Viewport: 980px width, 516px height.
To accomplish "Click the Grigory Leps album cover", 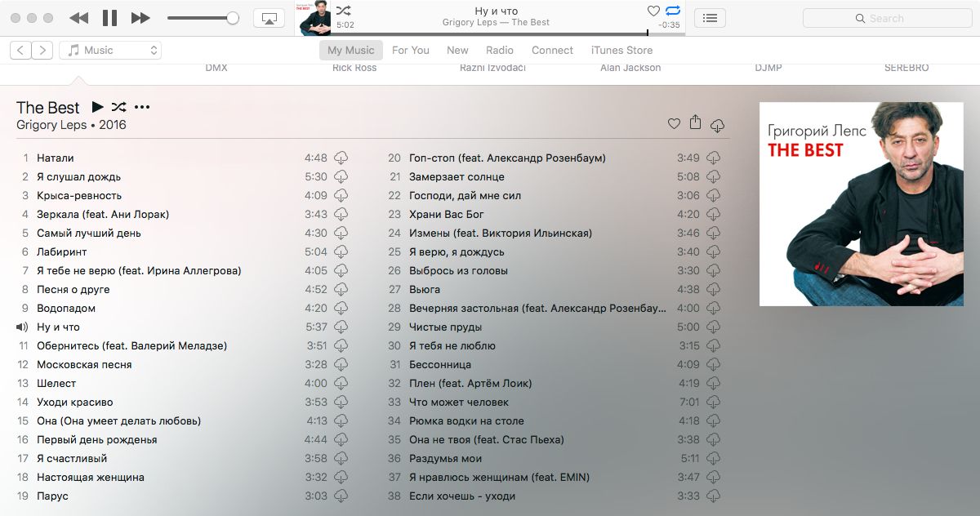I will click(862, 204).
